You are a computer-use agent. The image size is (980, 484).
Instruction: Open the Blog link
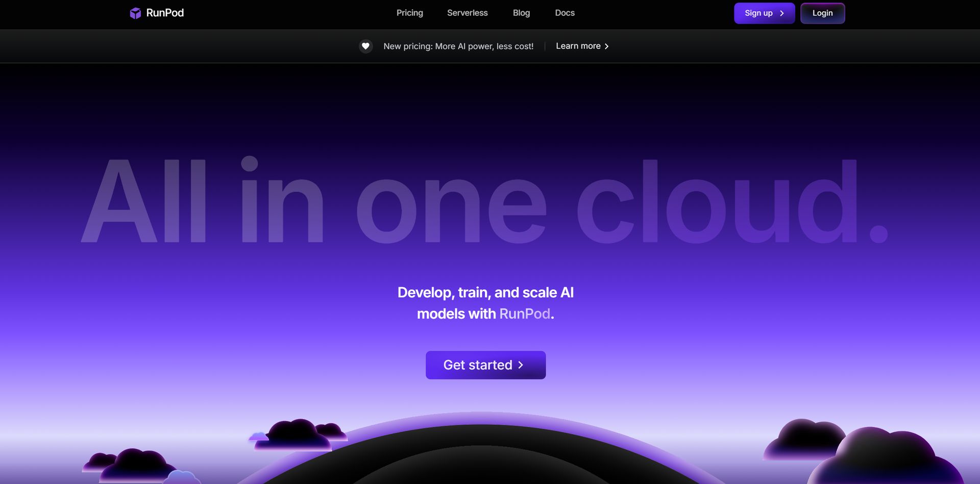click(521, 13)
